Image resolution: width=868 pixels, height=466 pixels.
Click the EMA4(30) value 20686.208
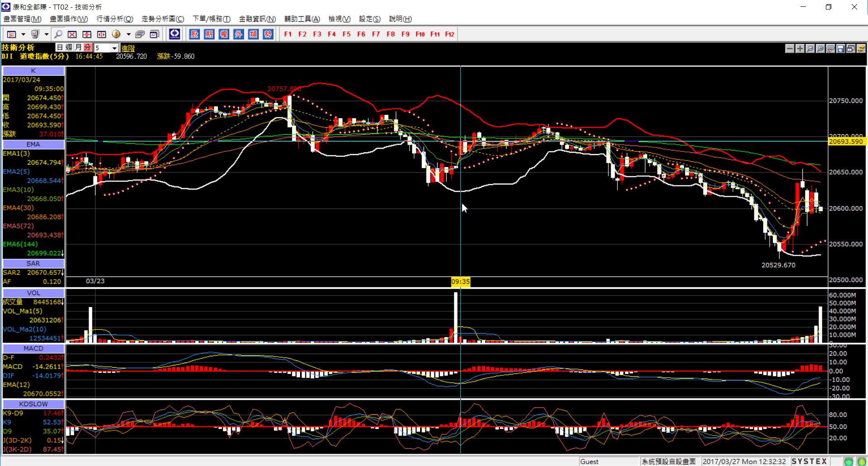(x=44, y=217)
